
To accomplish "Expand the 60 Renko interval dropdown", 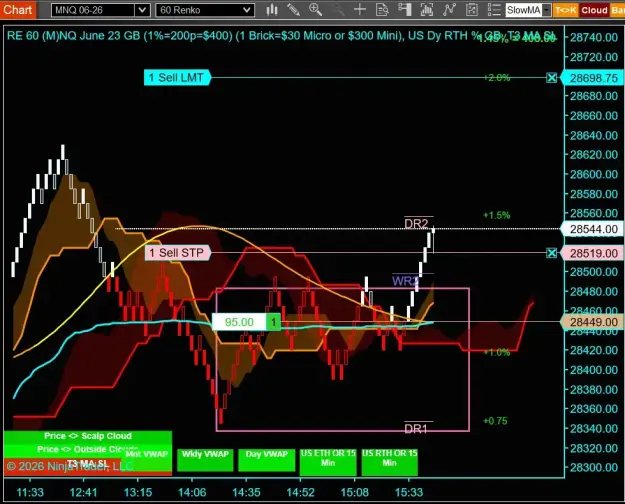I will [248, 10].
